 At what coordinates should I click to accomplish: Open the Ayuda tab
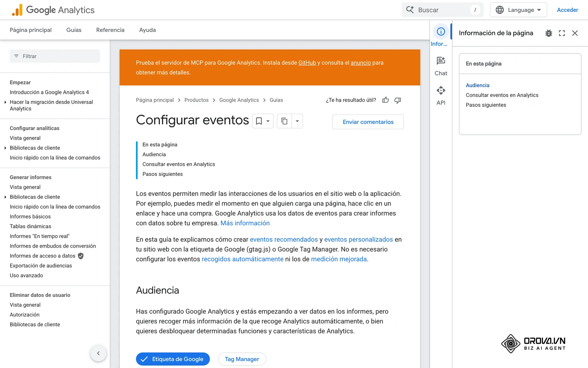pos(147,30)
